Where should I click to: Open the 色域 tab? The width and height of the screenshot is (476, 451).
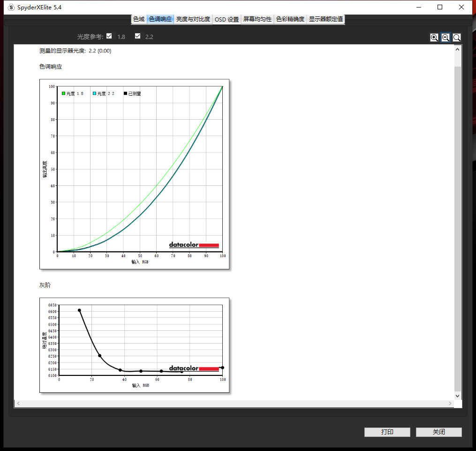pyautogui.click(x=139, y=19)
